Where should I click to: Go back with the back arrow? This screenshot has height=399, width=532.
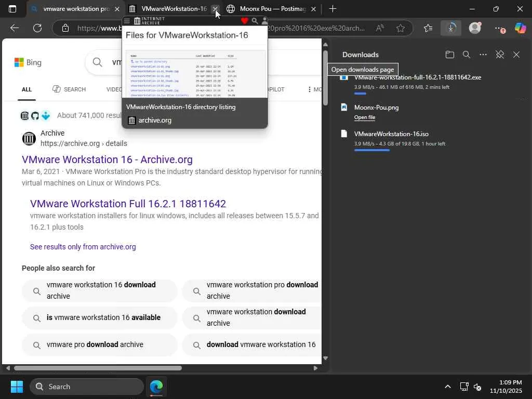(x=14, y=28)
